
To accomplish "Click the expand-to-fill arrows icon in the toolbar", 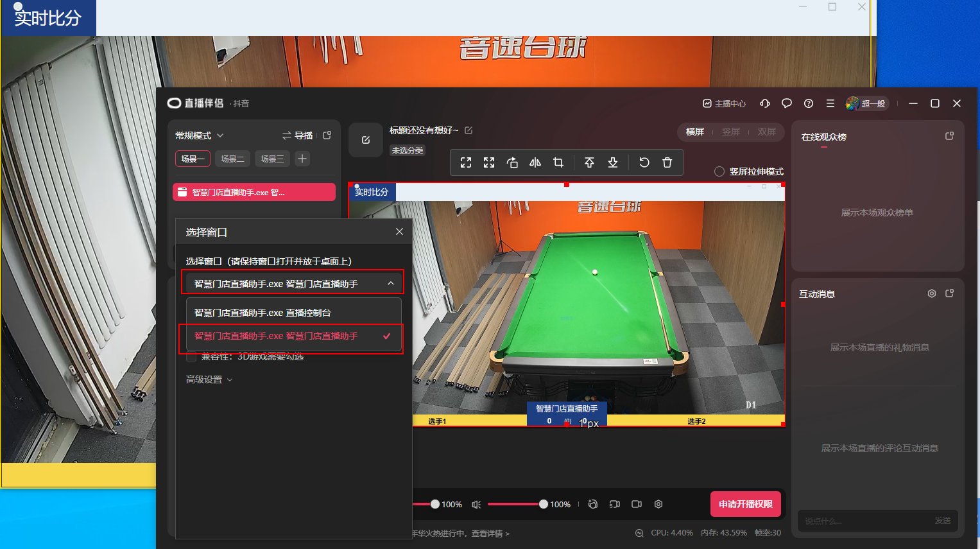I will [489, 162].
